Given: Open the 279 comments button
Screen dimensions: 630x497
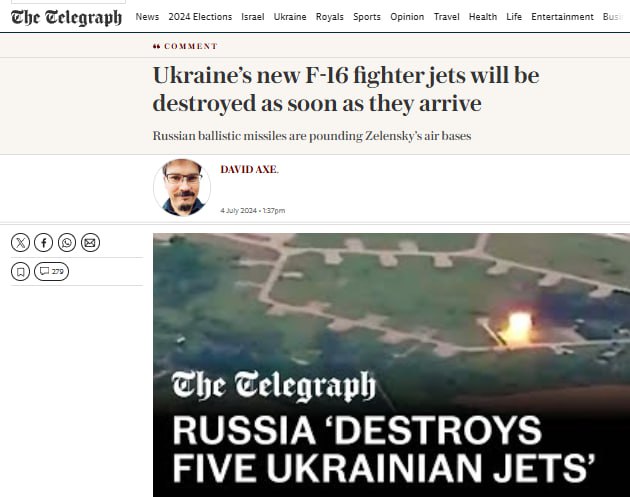Looking at the screenshot, I should click(x=52, y=272).
